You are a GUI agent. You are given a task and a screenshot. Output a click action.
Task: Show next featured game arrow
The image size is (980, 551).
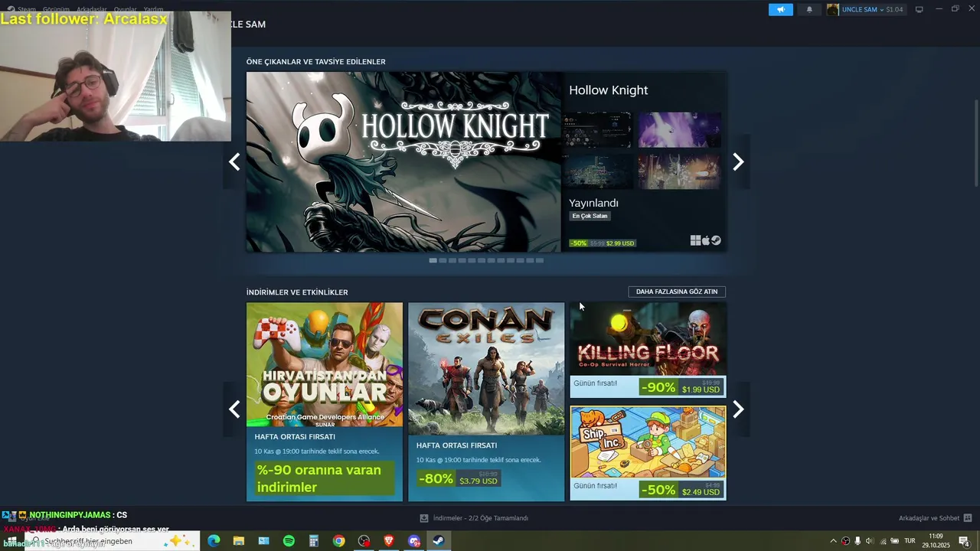tap(738, 161)
